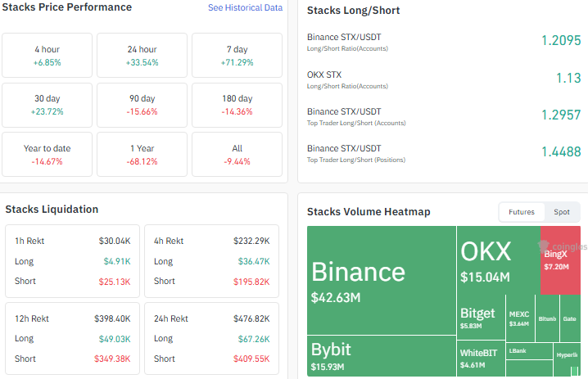Click the 1h Long value $4.91K
The width and height of the screenshot is (588, 379).
pyautogui.click(x=117, y=261)
